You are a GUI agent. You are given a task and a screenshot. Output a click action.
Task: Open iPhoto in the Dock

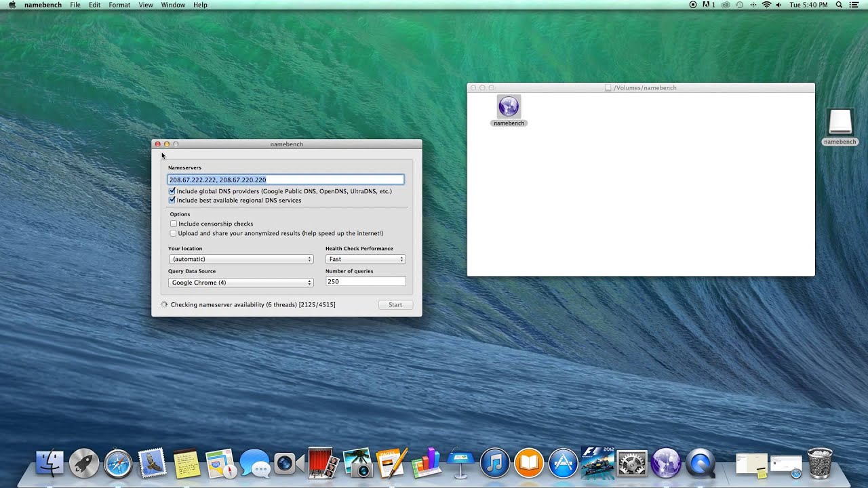358,463
